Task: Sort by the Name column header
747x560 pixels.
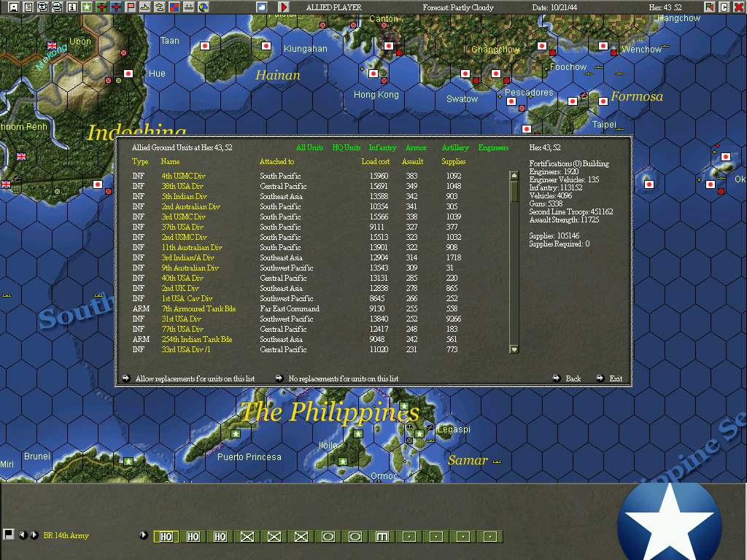Action: (x=170, y=161)
